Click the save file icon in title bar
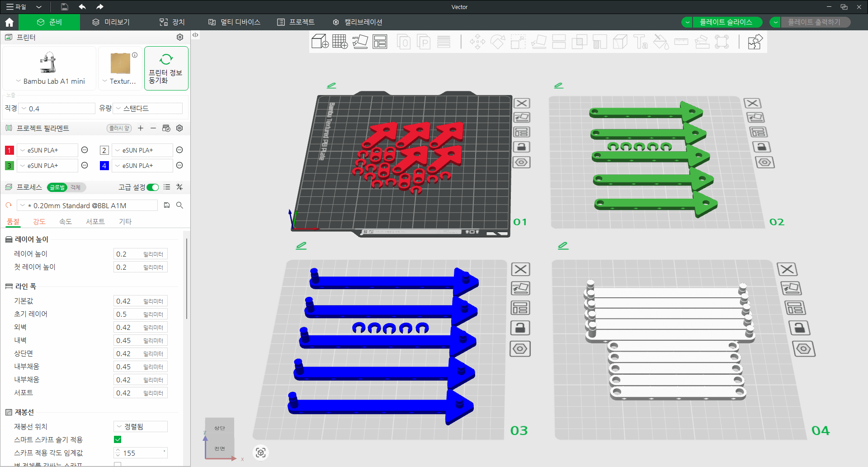Viewport: 868px width, 467px height. pos(65,7)
